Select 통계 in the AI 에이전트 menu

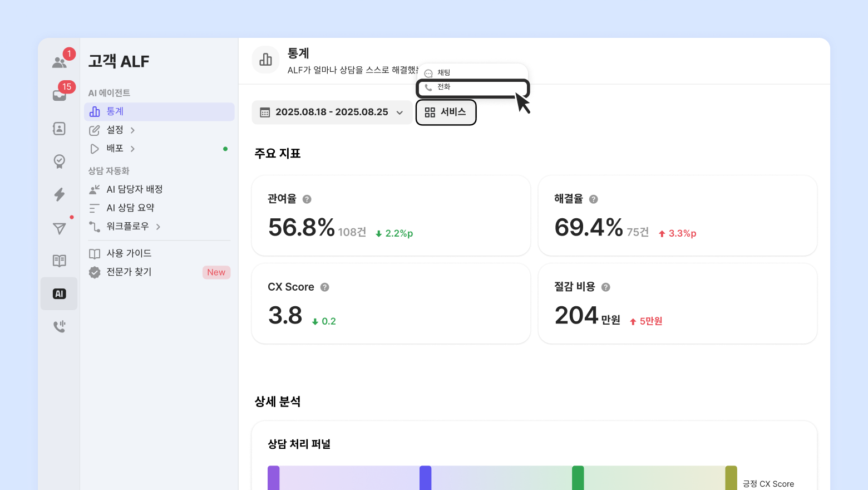click(x=159, y=112)
